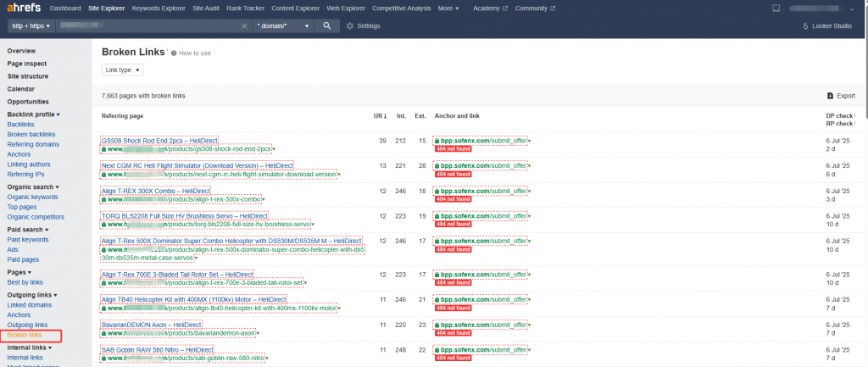This screenshot has width=868, height=367.
Task: Open Settings gear next to search
Action: (x=363, y=26)
